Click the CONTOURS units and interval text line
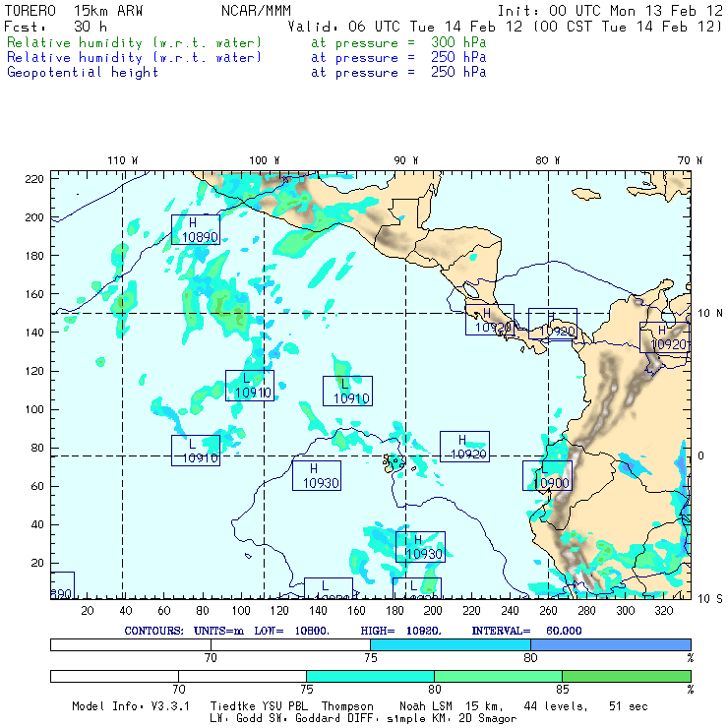This screenshot has width=728, height=728. 352,630
